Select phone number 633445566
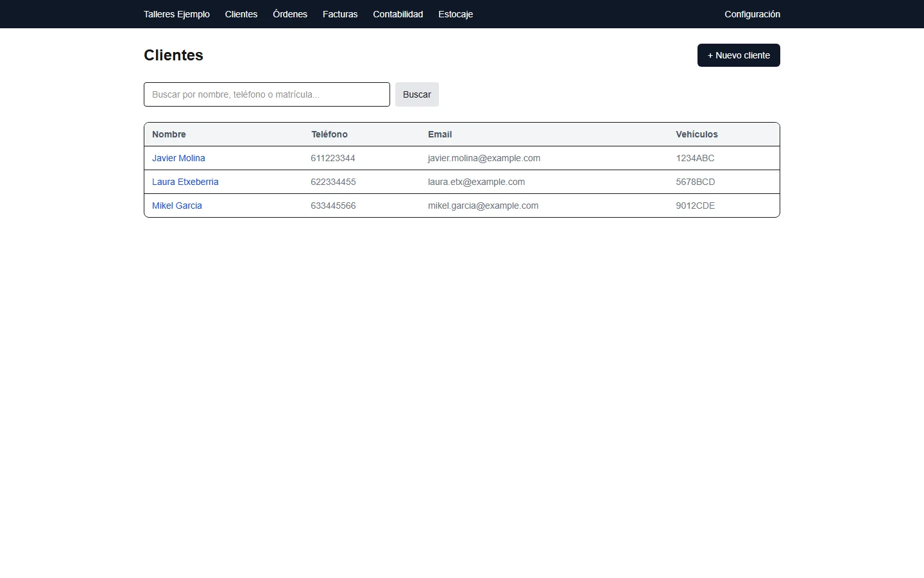The height and width of the screenshot is (578, 924). [333, 206]
